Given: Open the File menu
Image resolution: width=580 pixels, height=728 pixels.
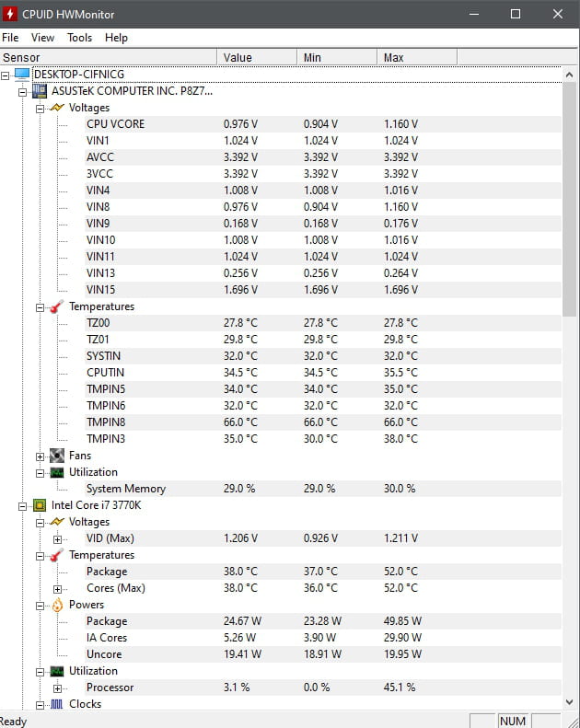Looking at the screenshot, I should coord(11,38).
